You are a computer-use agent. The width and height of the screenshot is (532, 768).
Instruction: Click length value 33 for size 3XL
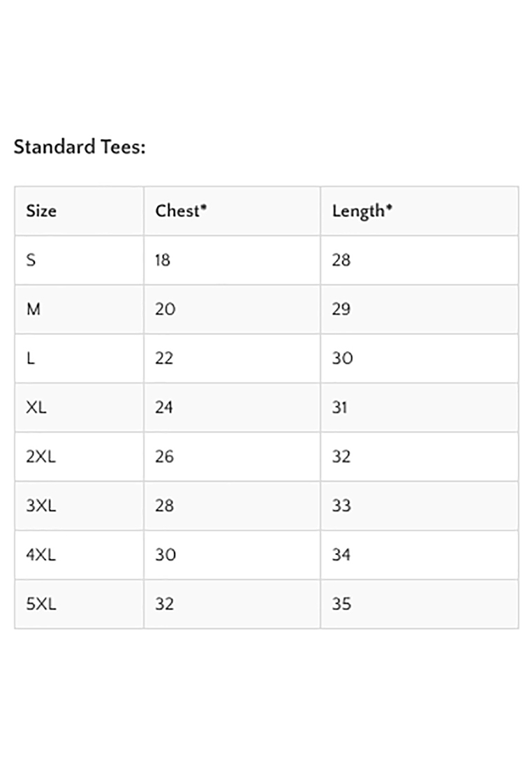point(341,505)
